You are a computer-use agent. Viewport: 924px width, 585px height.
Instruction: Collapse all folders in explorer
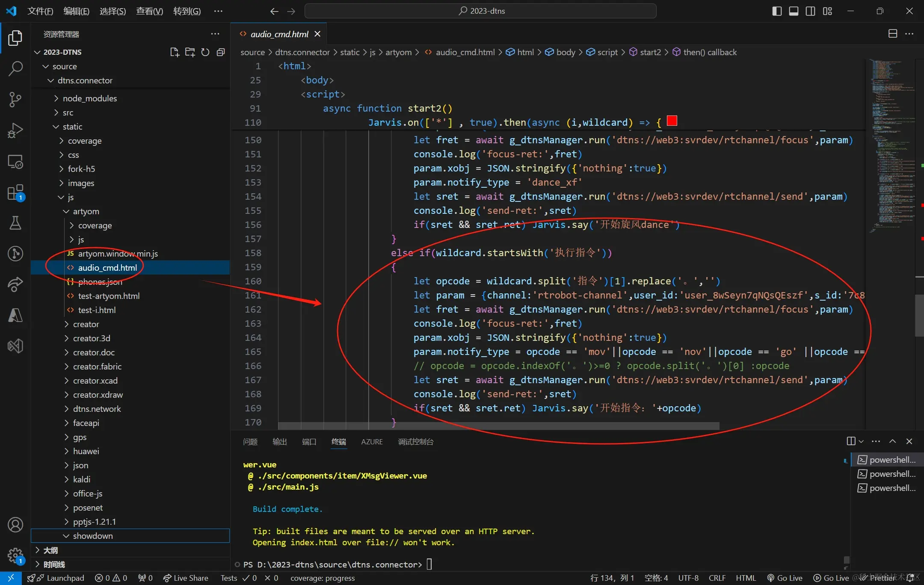(221, 52)
